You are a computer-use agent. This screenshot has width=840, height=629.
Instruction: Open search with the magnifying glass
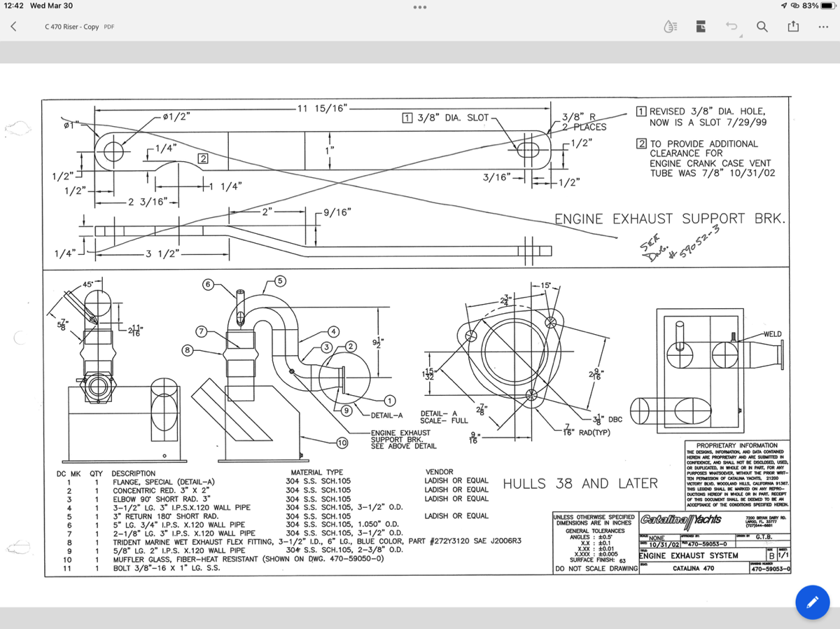coord(762,27)
